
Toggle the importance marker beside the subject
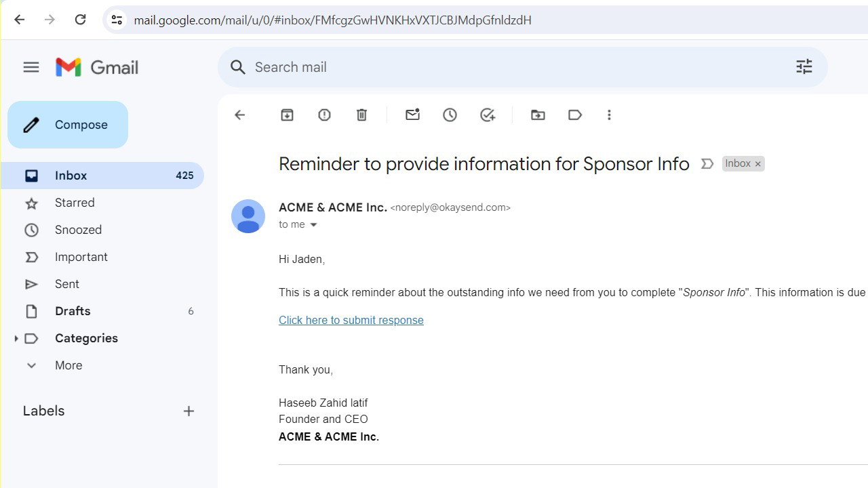[x=707, y=164]
